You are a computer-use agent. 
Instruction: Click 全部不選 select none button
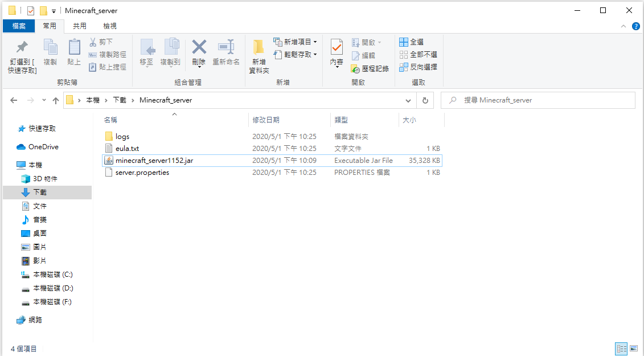418,54
